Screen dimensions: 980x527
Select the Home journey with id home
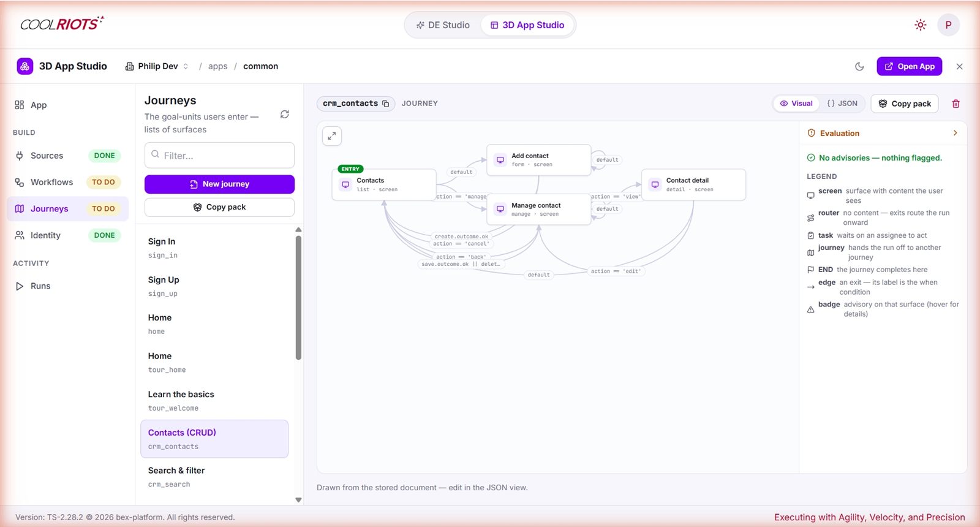[x=214, y=324]
